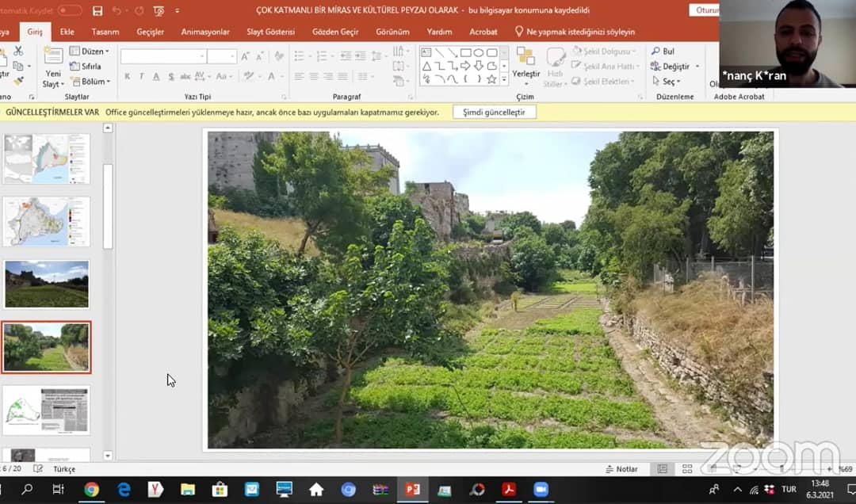856x504 pixels.
Task: Click Sıfırla (Reset) button
Action: [86, 66]
